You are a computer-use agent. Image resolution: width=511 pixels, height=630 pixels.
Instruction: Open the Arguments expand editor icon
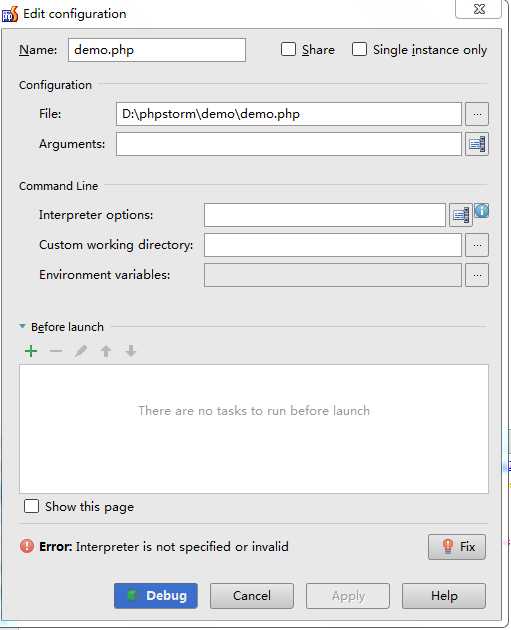point(477,144)
